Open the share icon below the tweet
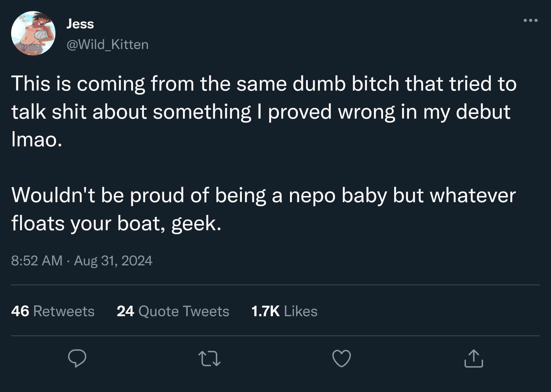The image size is (551, 392). (x=474, y=358)
